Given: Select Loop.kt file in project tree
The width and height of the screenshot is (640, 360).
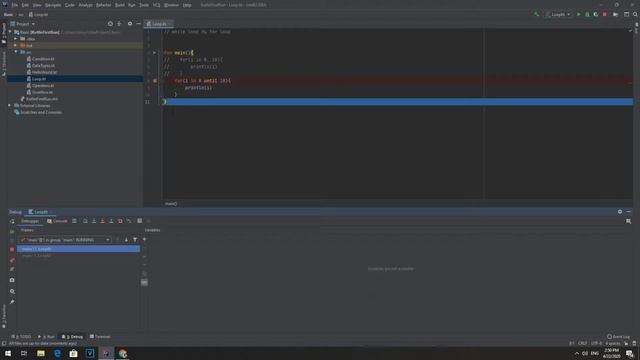Looking at the screenshot, I should pos(36,79).
